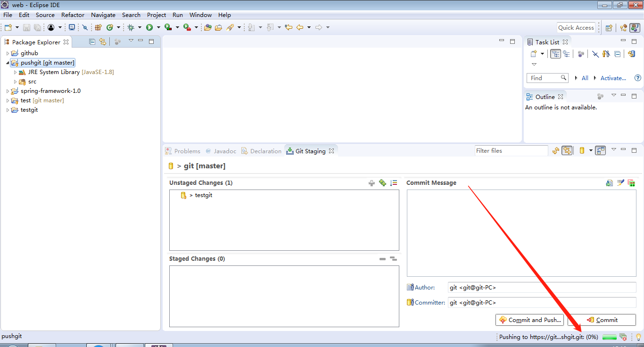Screen dimensions: 644x347
Task: Collapse All in Task List toolbar
Action: click(x=617, y=54)
